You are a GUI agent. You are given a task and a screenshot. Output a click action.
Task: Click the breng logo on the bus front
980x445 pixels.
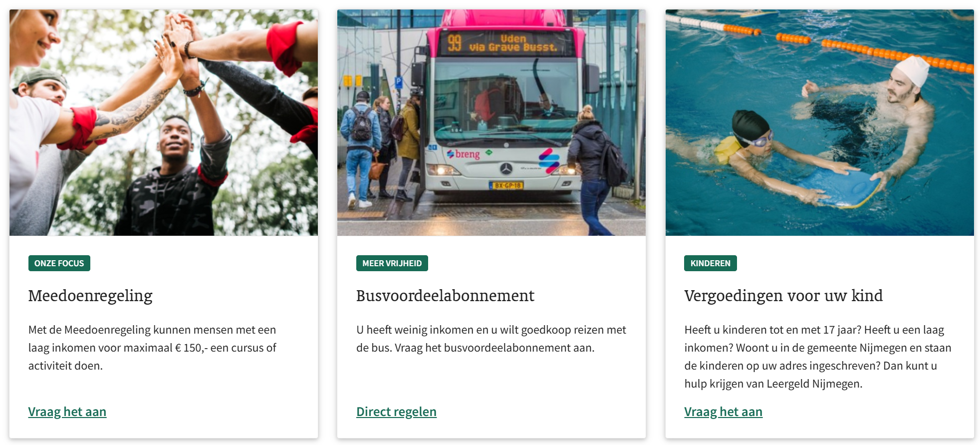pos(463,154)
